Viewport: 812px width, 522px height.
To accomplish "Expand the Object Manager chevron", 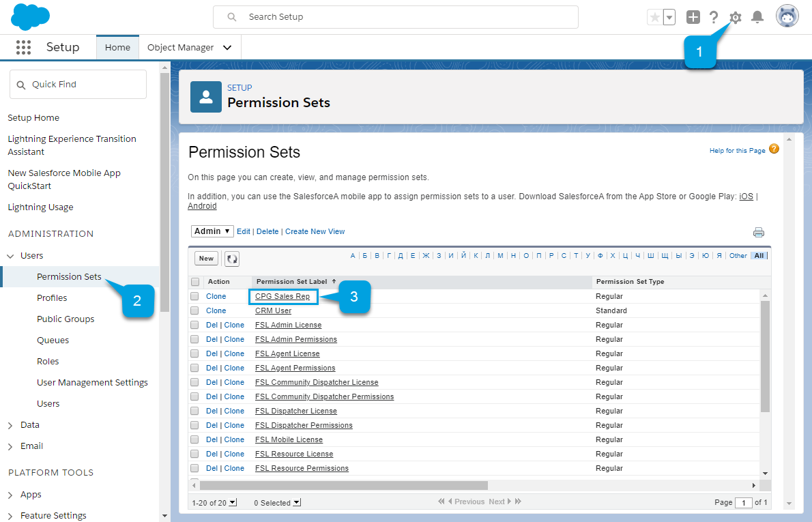I will click(227, 47).
